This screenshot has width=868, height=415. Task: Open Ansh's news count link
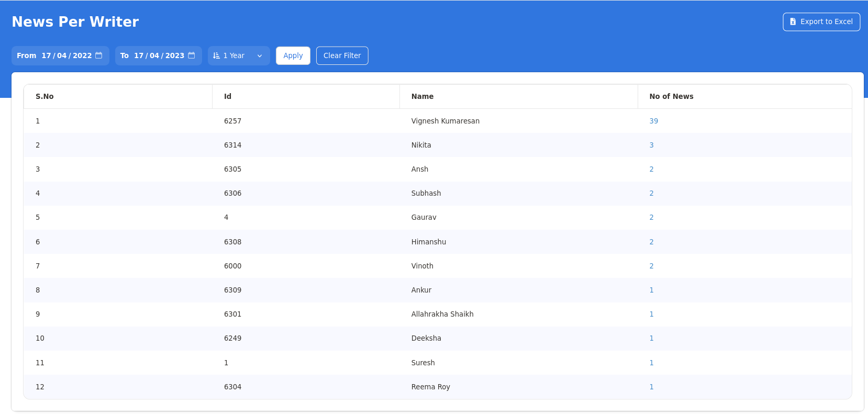pos(651,169)
